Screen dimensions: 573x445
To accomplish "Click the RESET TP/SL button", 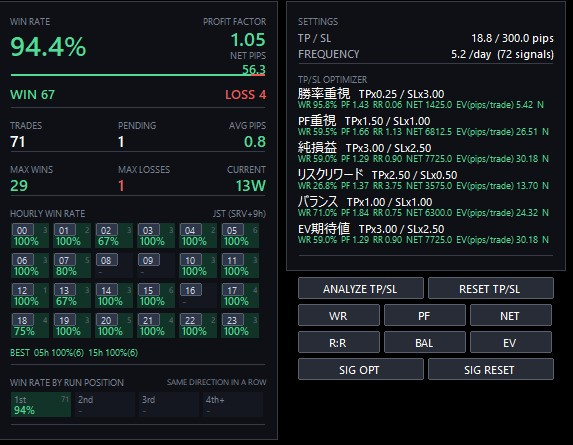I will coord(491,288).
